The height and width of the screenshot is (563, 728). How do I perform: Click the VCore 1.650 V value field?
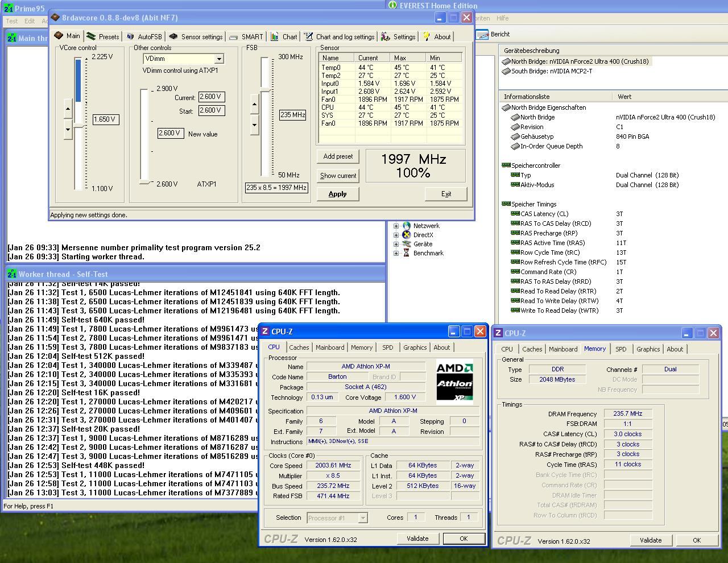(x=106, y=119)
